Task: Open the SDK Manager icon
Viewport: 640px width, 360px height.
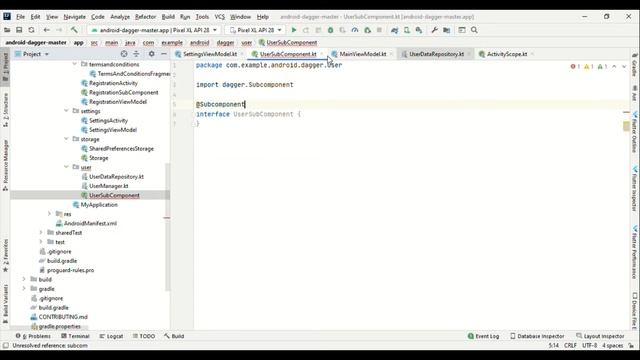Action: (x=419, y=30)
